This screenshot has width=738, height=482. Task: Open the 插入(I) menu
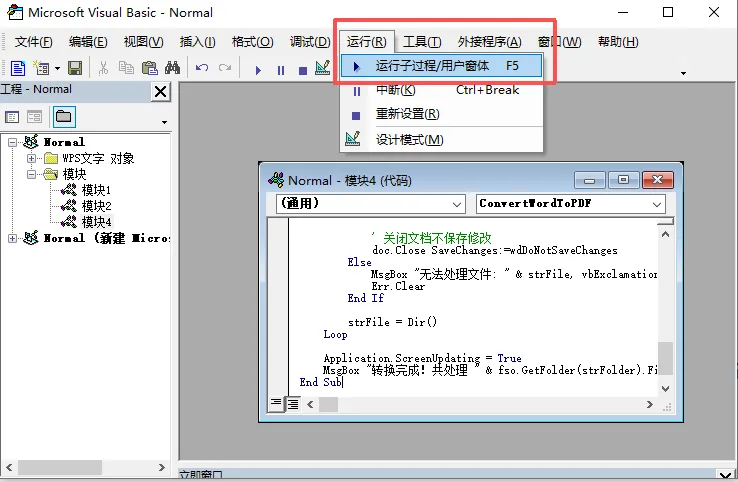(x=197, y=42)
